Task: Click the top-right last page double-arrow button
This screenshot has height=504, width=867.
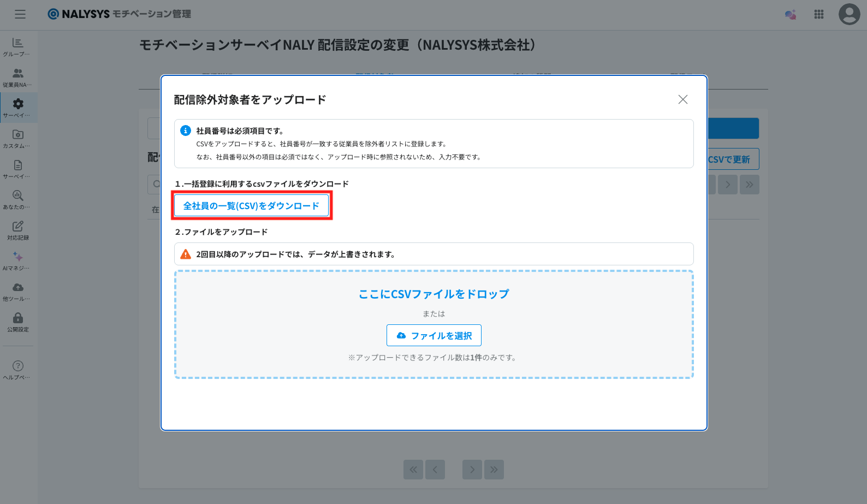Action: click(750, 185)
